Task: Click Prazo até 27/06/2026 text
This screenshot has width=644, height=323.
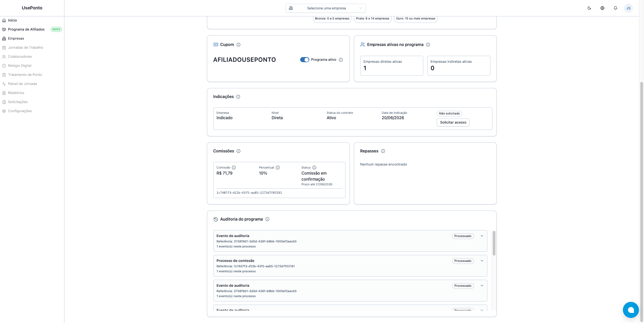Action: (317, 184)
